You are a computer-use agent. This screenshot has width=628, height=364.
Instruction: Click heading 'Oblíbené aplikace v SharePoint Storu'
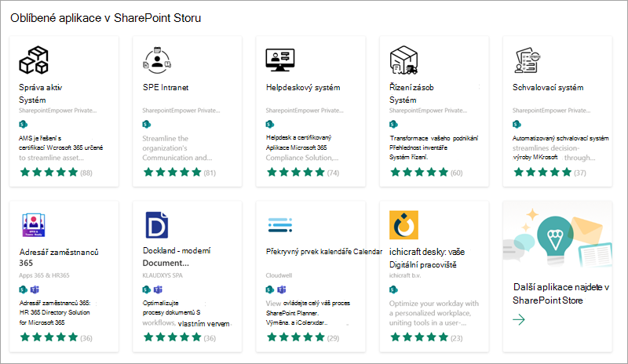click(106, 18)
